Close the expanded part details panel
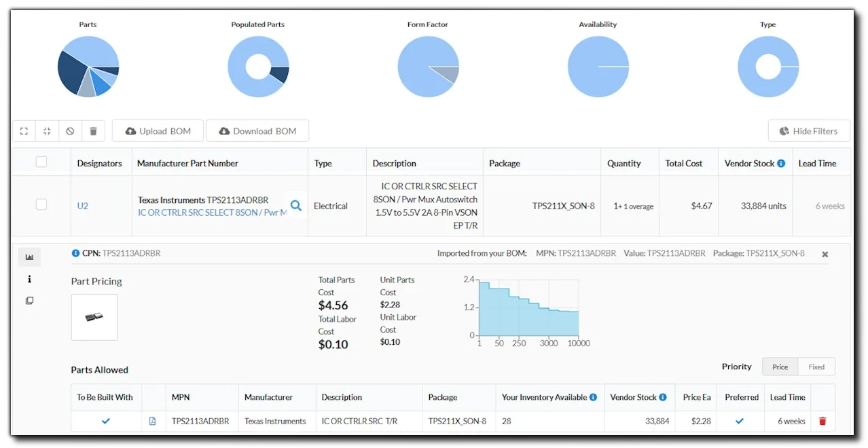 (x=825, y=254)
